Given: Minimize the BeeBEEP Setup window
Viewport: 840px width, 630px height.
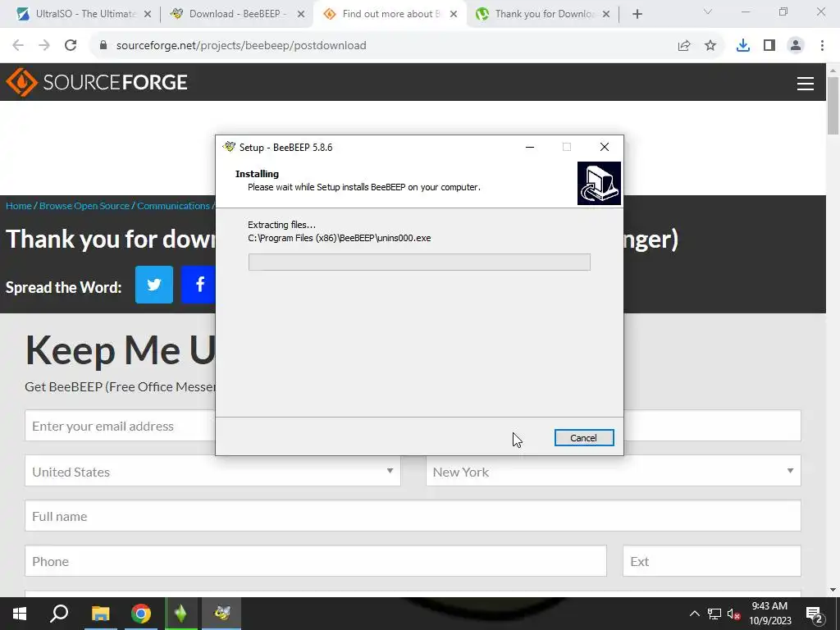Looking at the screenshot, I should pyautogui.click(x=530, y=147).
